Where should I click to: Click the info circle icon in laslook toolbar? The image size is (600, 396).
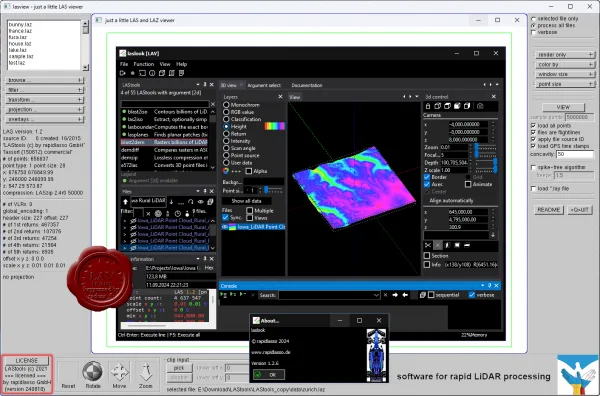click(x=152, y=73)
